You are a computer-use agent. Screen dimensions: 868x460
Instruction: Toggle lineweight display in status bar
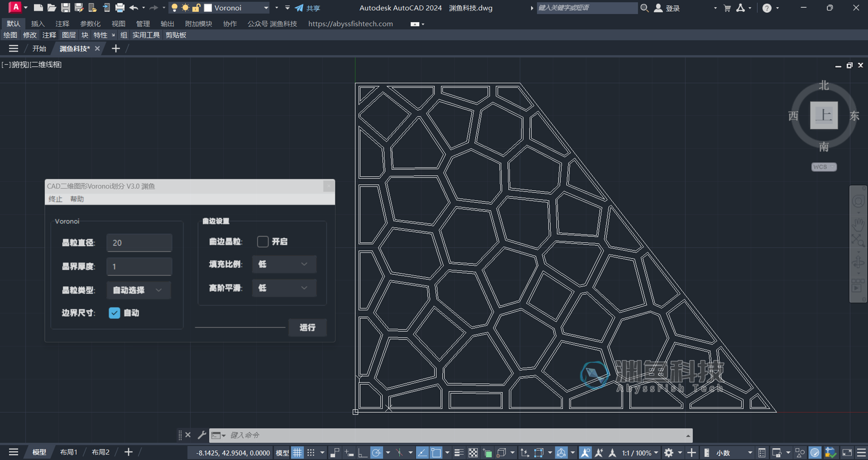pos(459,453)
